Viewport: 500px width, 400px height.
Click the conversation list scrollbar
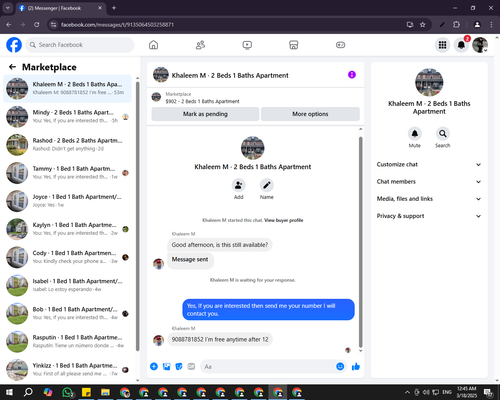tap(138, 216)
